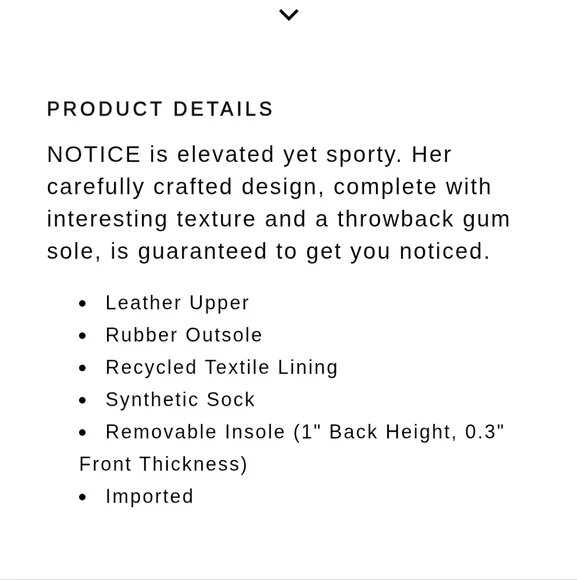
Task: Click the "guaranteed to get you noticed" text
Action: pyautogui.click(x=314, y=252)
